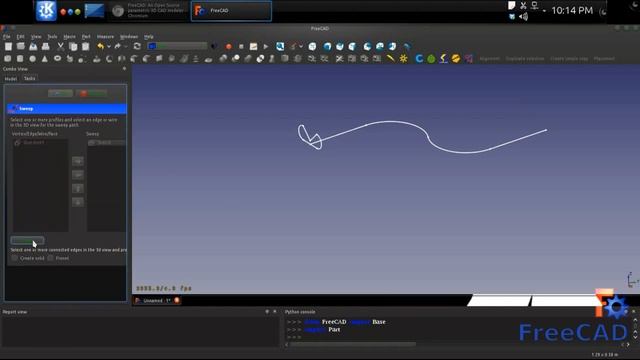
Task: Click the second arrow button between the lists
Action: point(78,175)
